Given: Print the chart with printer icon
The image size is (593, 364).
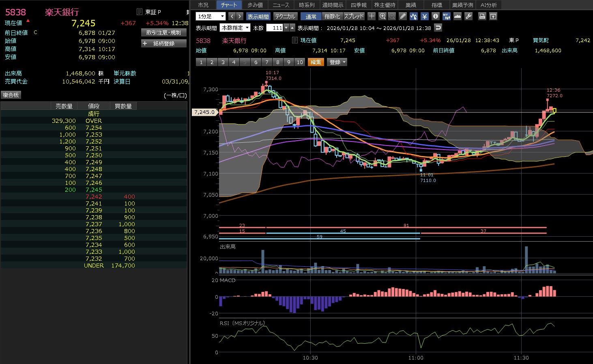Looking at the screenshot, I should (x=482, y=16).
